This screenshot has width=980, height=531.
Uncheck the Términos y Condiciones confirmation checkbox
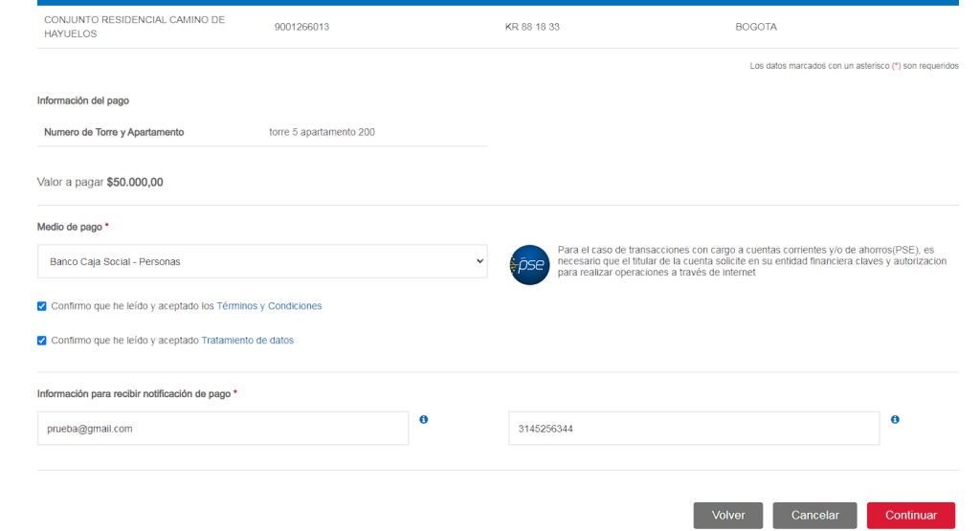pos(41,306)
